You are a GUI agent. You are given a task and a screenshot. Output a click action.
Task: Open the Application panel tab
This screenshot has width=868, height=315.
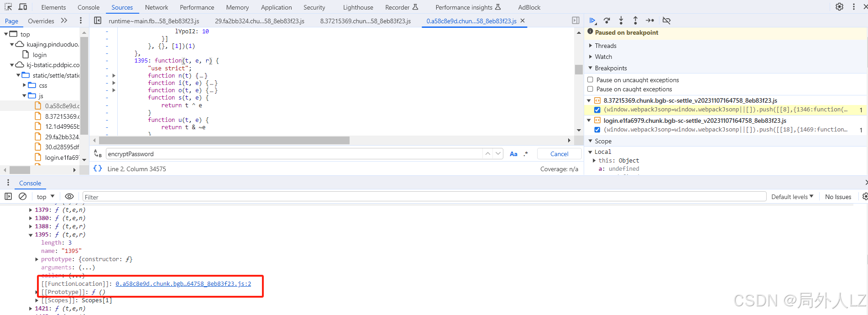coord(277,7)
